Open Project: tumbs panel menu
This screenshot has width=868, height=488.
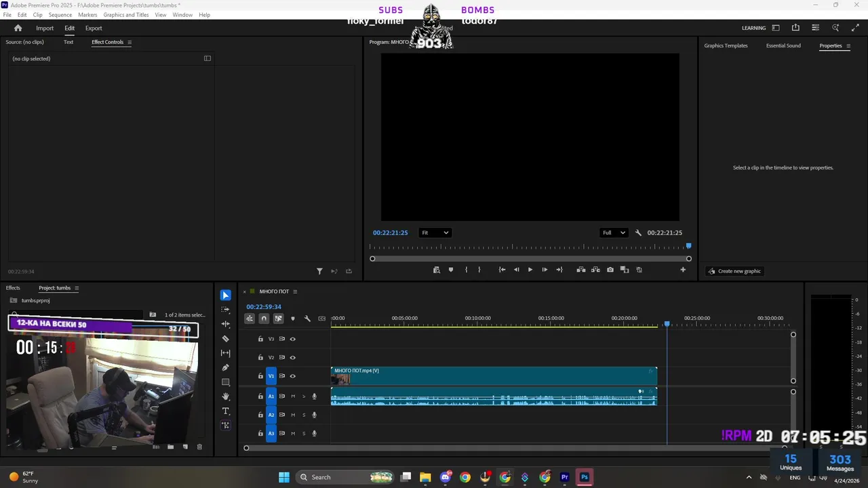pyautogui.click(x=77, y=288)
